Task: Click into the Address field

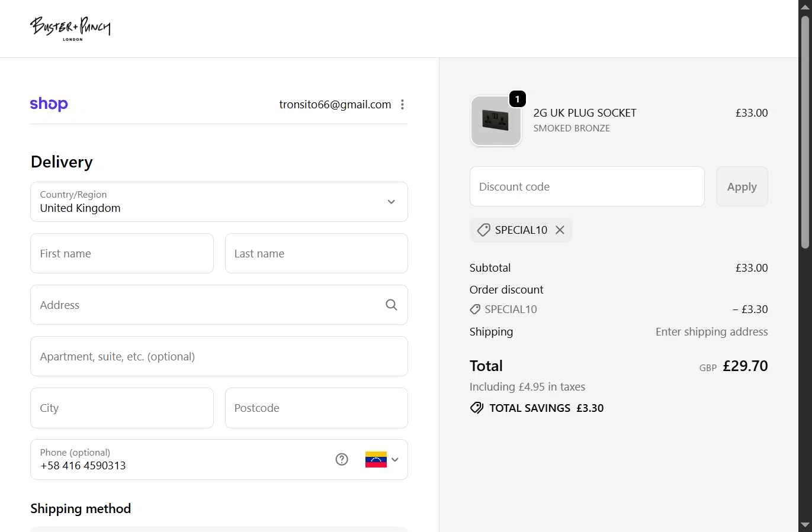Action: tap(219, 305)
